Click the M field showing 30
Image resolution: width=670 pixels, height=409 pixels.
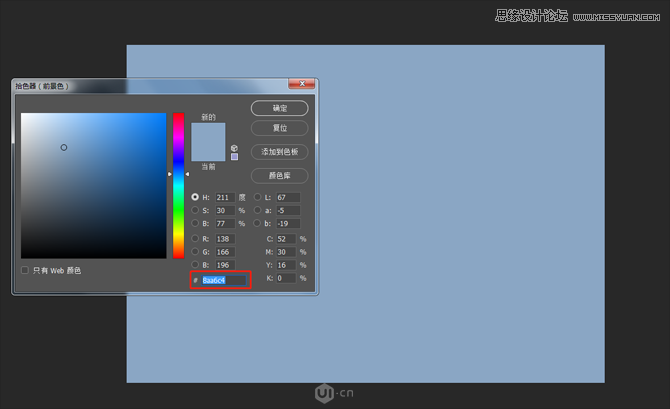pyautogui.click(x=286, y=252)
